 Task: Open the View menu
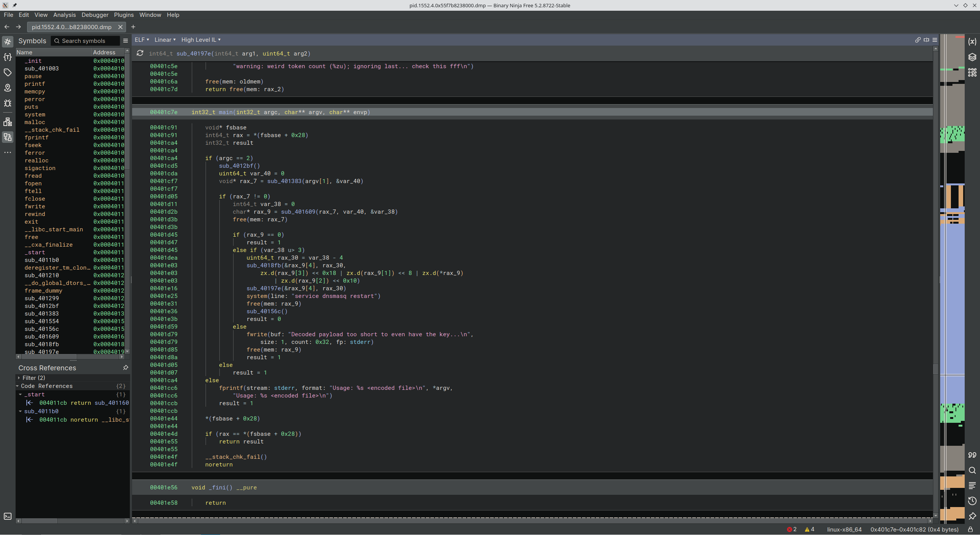[41, 15]
